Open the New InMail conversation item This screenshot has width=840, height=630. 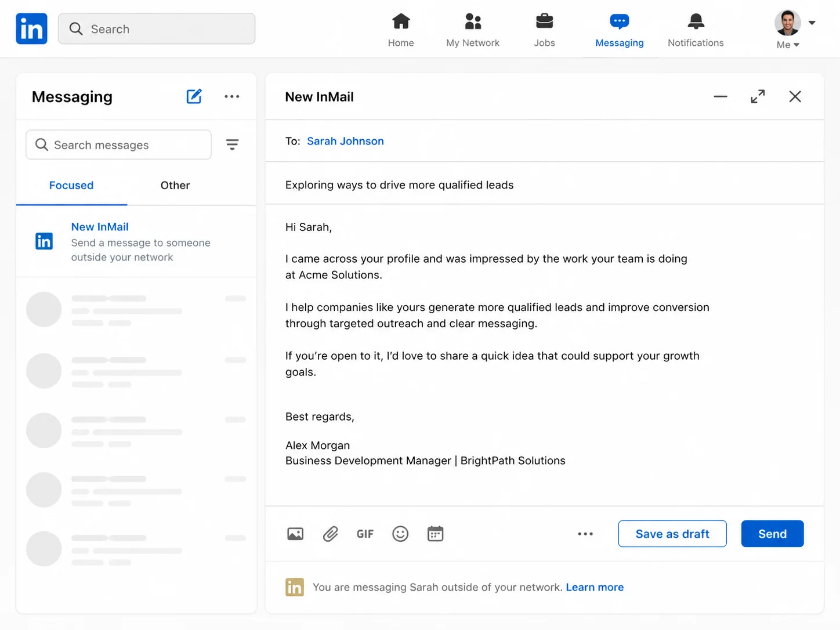(136, 241)
